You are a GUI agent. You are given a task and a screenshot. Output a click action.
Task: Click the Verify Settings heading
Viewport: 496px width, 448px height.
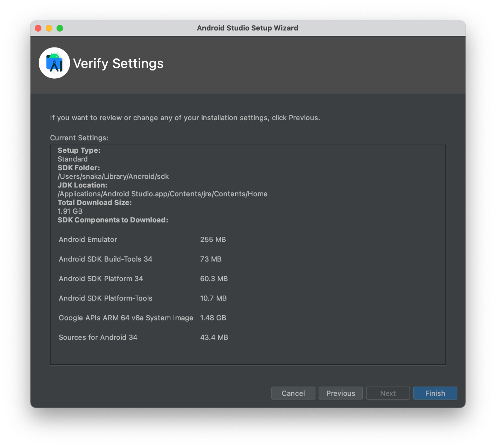pos(118,63)
